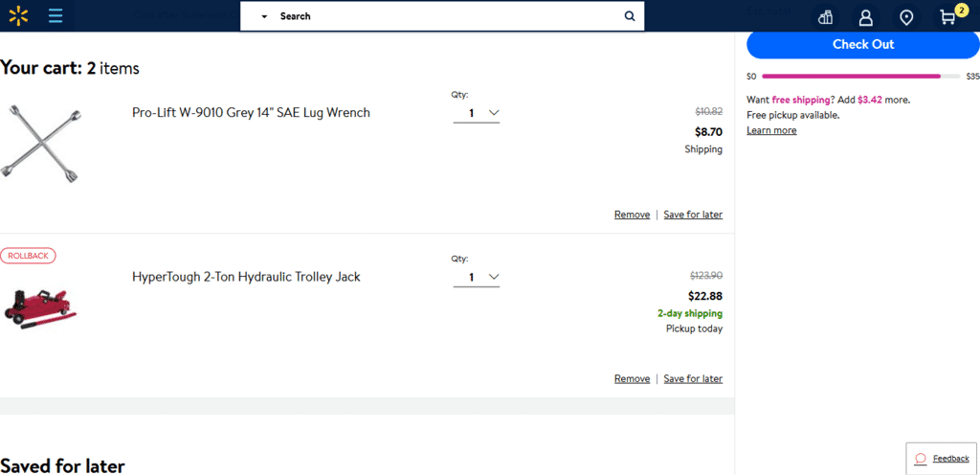980x475 pixels.
Task: Click the store location pin icon
Action: (906, 17)
